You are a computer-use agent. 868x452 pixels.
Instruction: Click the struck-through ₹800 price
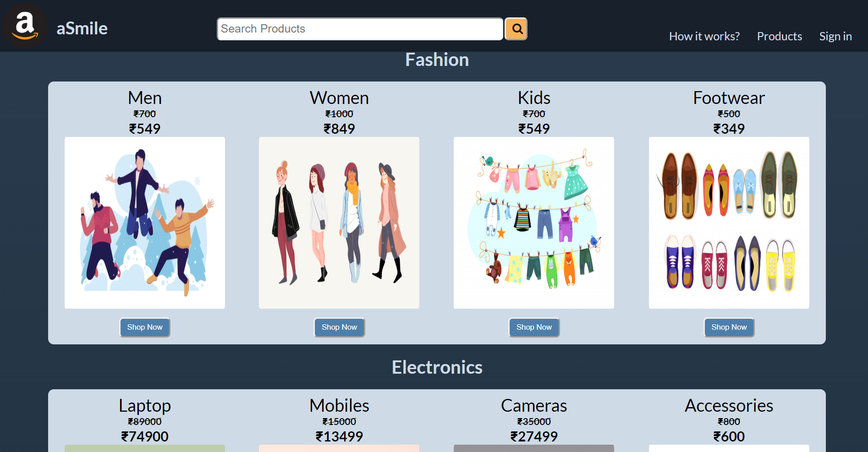click(729, 421)
